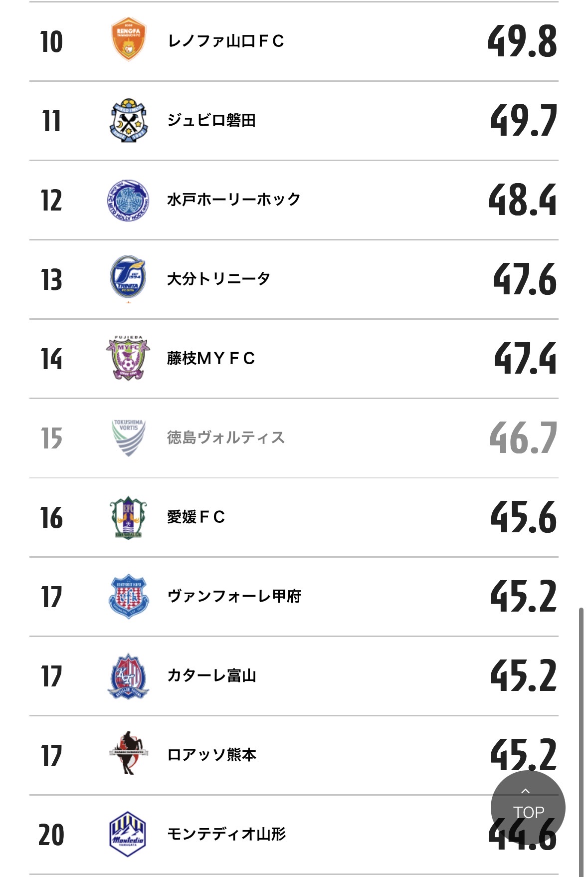The height and width of the screenshot is (877, 588).
Task: Open the レノファ山口FC team link
Action: 226,41
